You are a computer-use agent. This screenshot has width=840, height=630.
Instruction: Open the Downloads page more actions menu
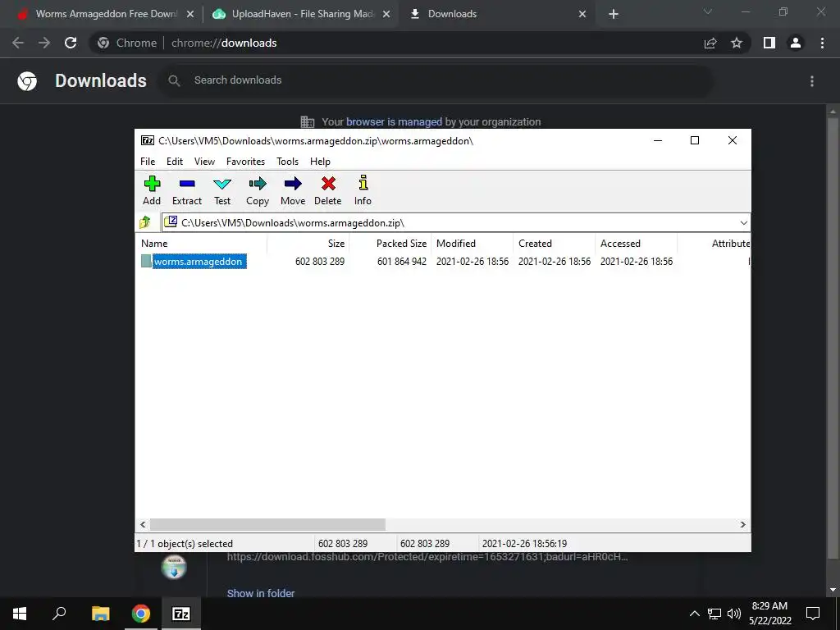[812, 81]
